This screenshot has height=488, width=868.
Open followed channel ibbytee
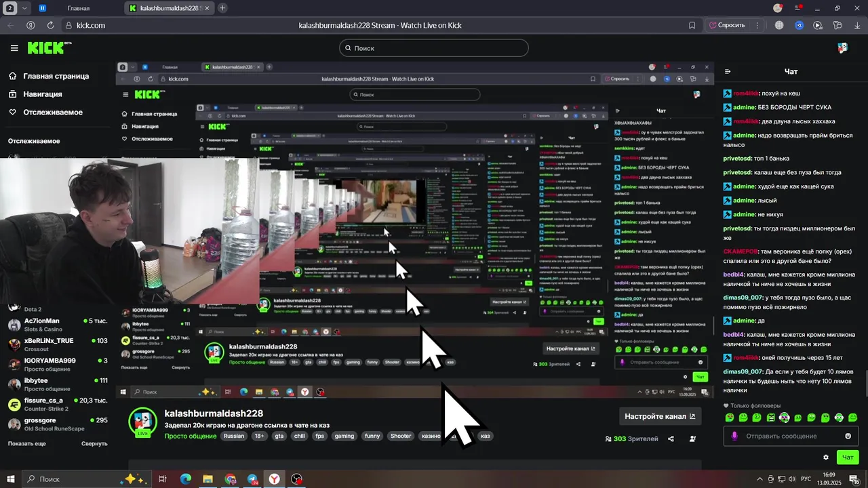pyautogui.click(x=57, y=384)
